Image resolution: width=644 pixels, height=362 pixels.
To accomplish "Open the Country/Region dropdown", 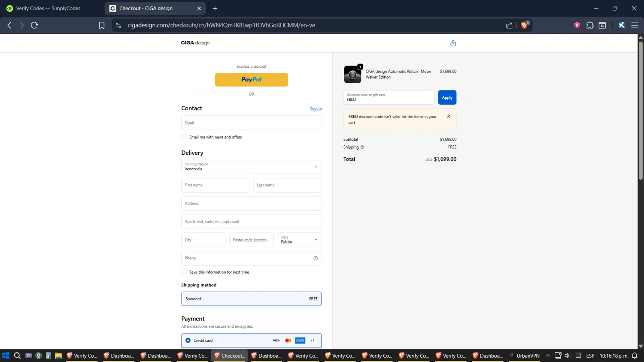I will point(251,167).
